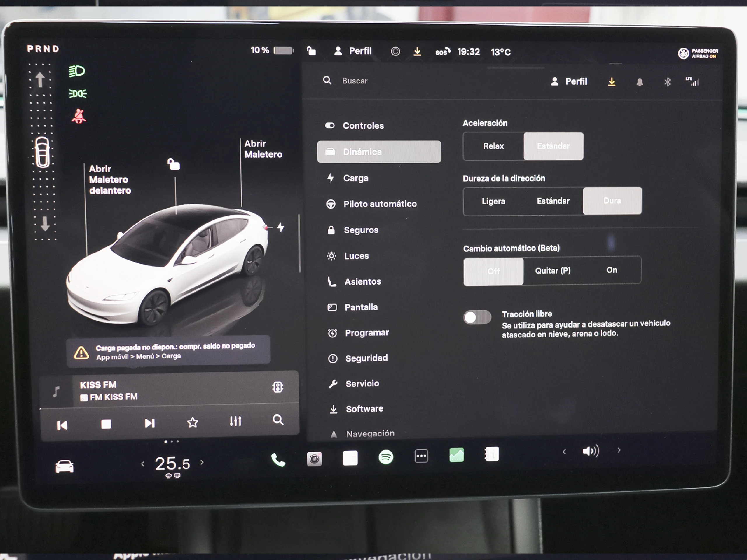747x560 pixels.
Task: Switch to the Seguridad section
Action: pos(366,358)
